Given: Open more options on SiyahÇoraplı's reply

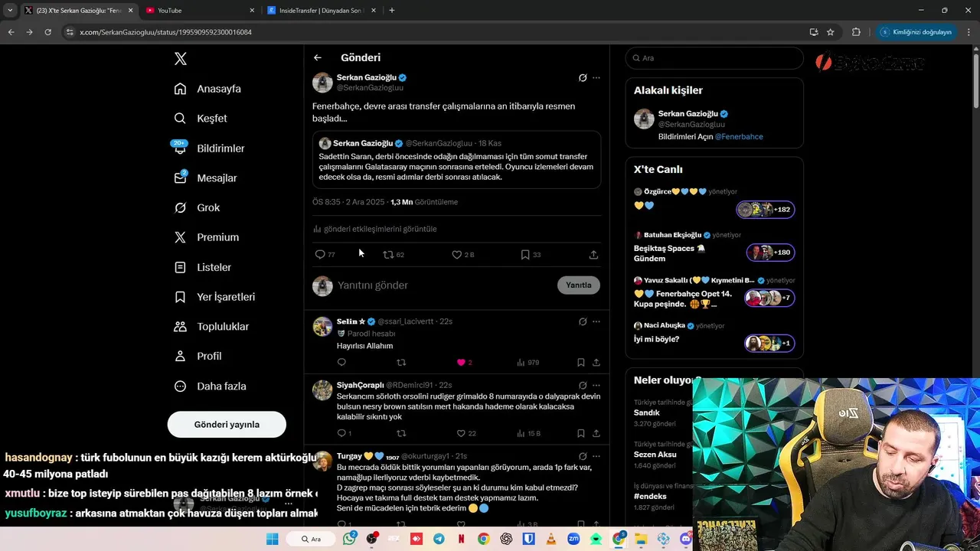Looking at the screenshot, I should pos(596,385).
